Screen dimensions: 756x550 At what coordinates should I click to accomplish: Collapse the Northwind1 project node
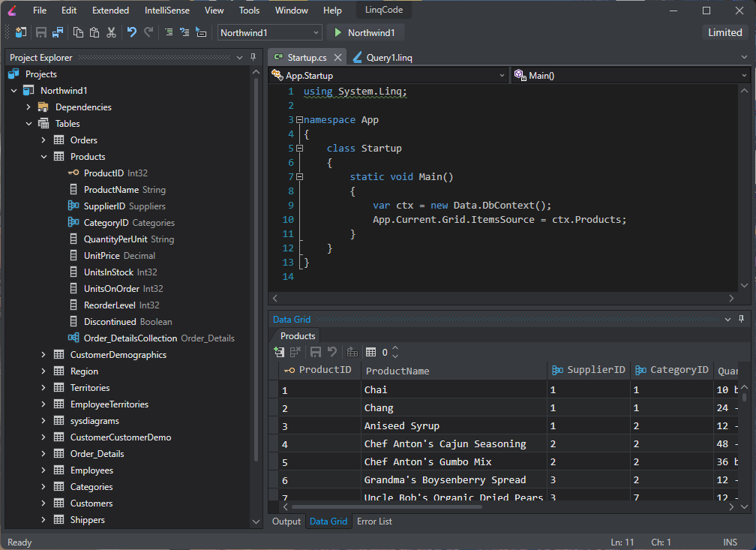point(14,91)
